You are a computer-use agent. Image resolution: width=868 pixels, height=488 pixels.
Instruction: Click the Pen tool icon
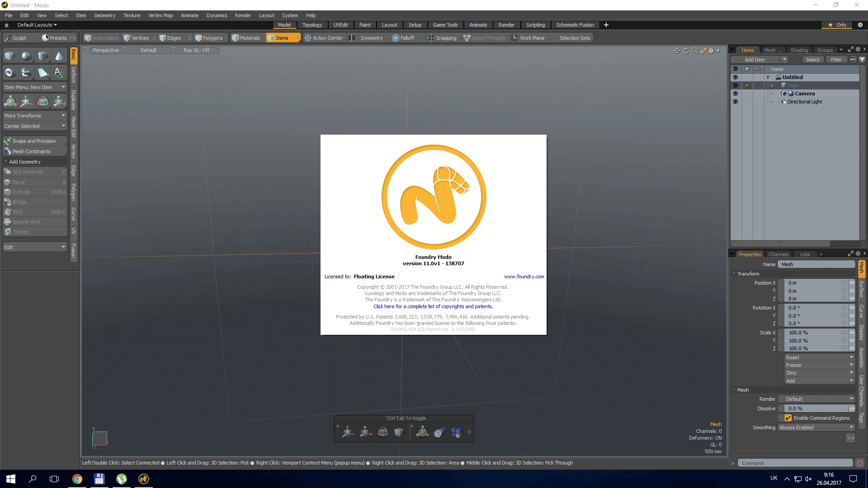(42, 72)
